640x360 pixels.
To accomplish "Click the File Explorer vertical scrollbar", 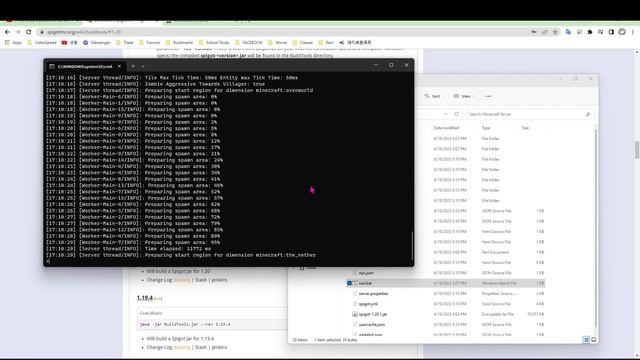I will (596, 229).
